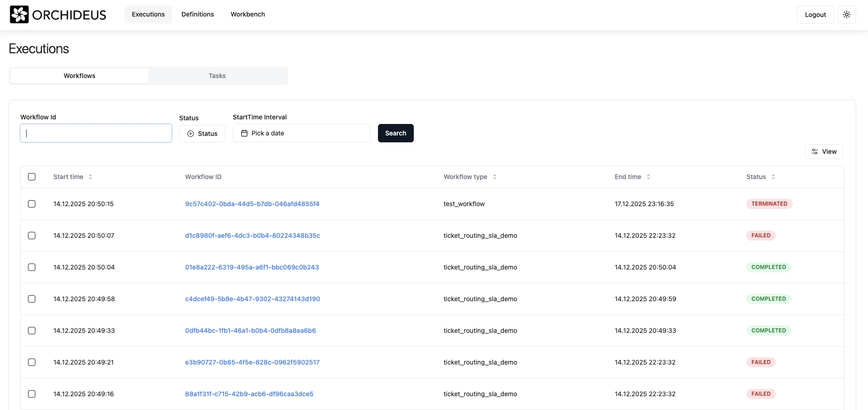The height and width of the screenshot is (410, 868).
Task: Click the Workflow type sort arrows
Action: [x=495, y=177]
